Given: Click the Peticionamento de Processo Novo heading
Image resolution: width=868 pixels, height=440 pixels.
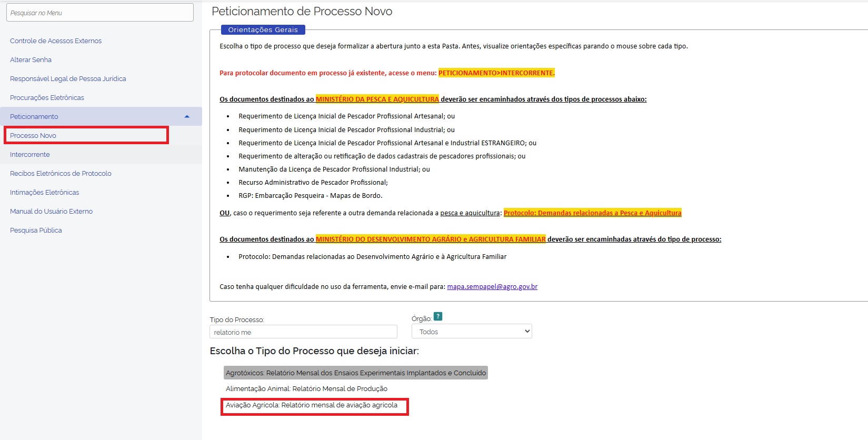Looking at the screenshot, I should [x=302, y=12].
